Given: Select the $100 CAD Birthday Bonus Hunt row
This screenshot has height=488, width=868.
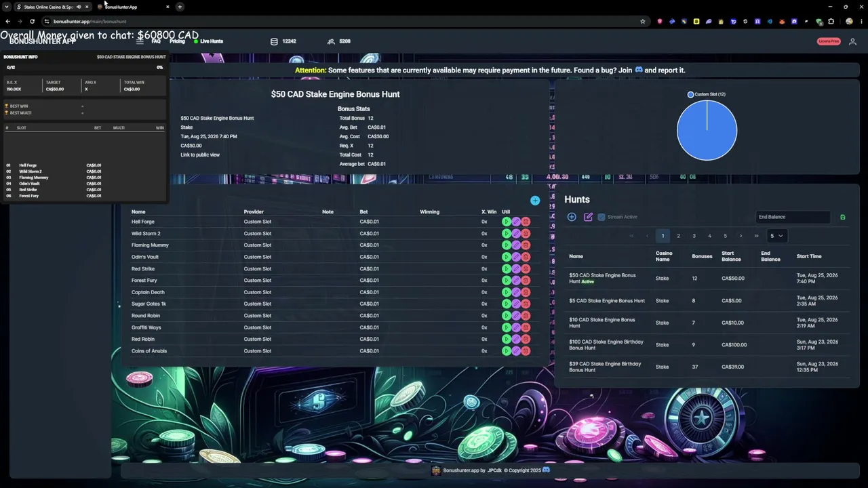Looking at the screenshot, I should 707,344.
